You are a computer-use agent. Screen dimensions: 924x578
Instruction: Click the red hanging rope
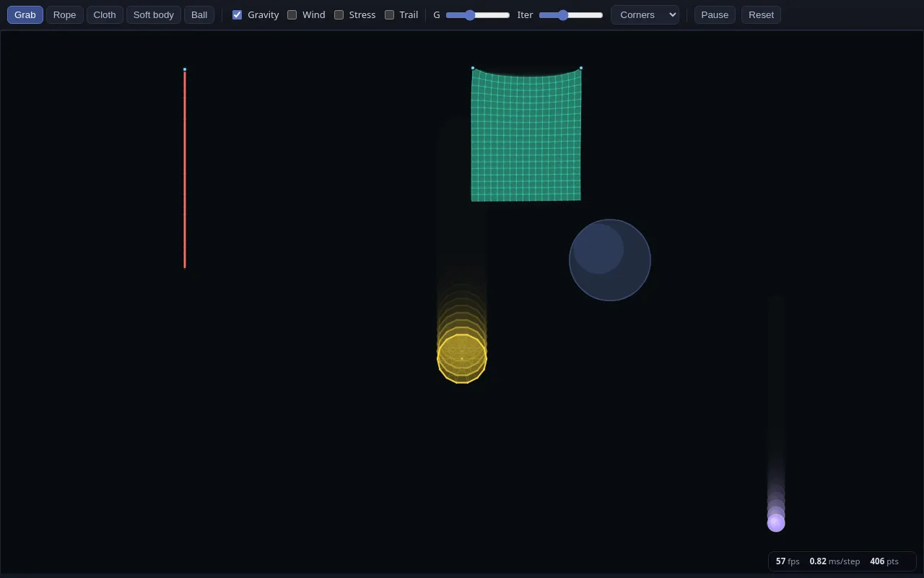pos(185,169)
